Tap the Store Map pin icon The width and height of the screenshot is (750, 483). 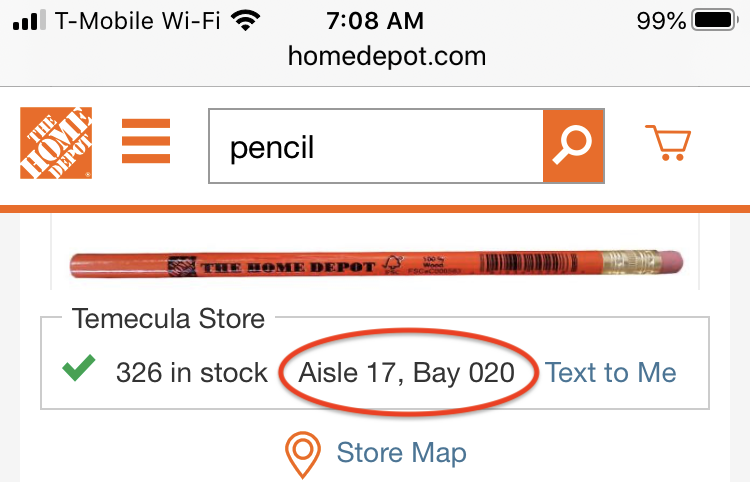303,454
